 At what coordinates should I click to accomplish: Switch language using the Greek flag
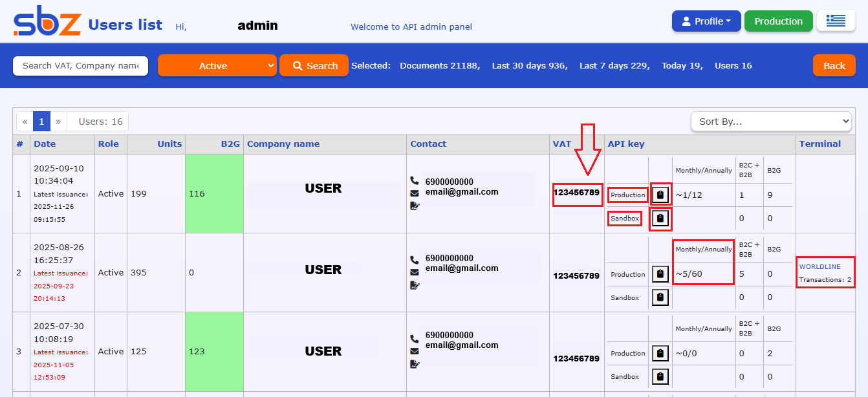coord(836,21)
